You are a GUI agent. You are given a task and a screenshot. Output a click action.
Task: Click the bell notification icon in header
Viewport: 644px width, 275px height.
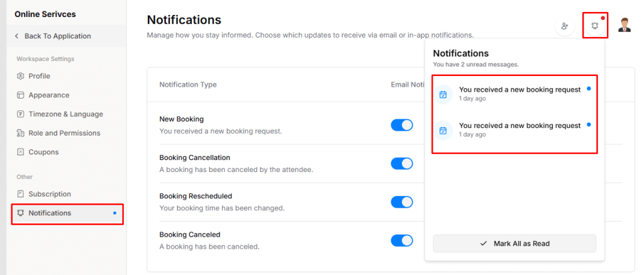click(x=594, y=26)
